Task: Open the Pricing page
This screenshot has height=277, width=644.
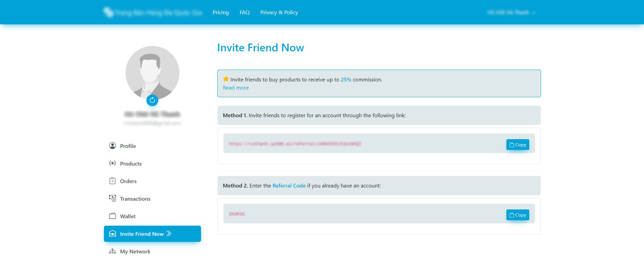Action: tap(221, 12)
